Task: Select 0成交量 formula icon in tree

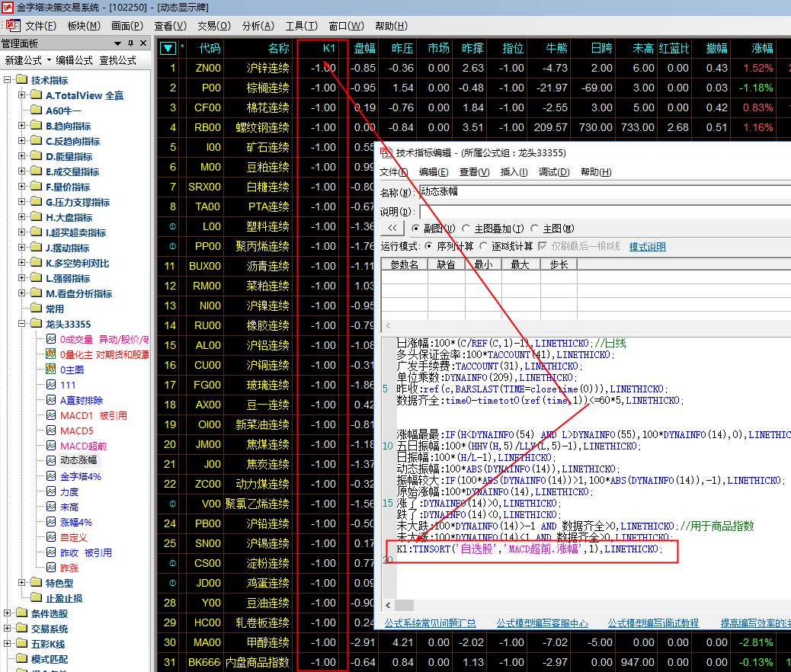Action: coord(51,339)
